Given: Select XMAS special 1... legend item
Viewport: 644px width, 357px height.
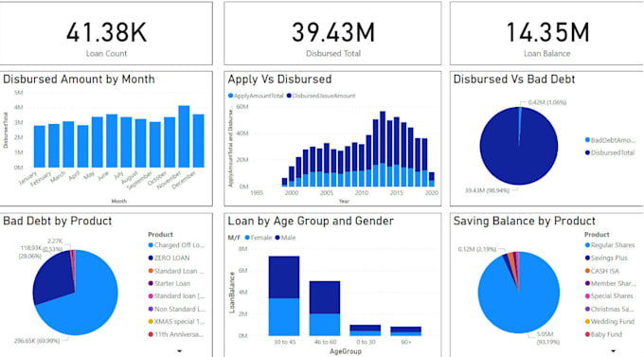Looking at the screenshot, I should tap(176, 322).
